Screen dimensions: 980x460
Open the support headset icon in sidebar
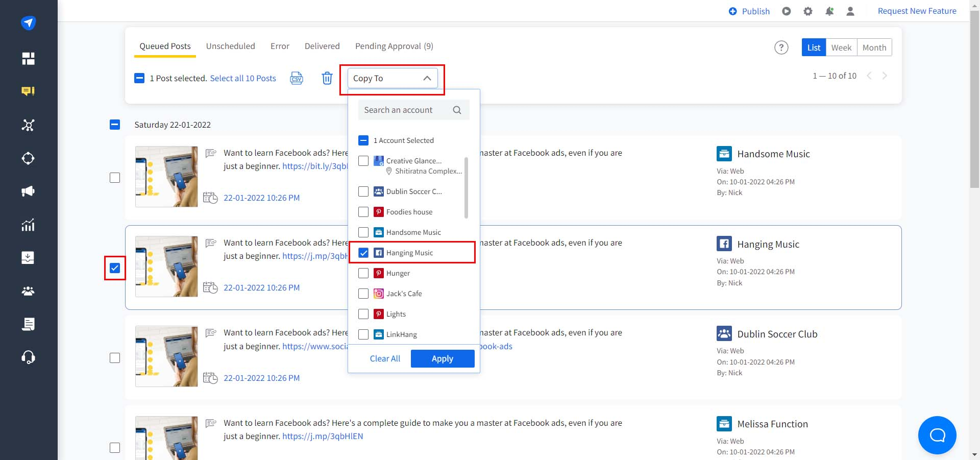tap(28, 357)
